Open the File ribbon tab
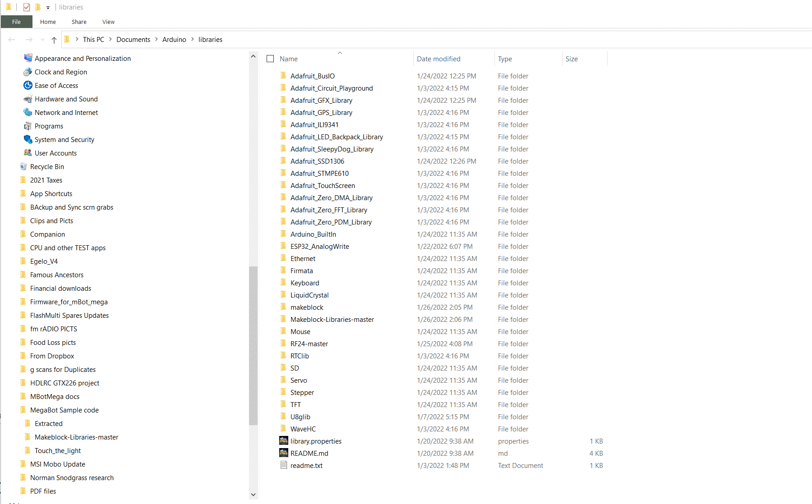This screenshot has width=812, height=504. [16, 22]
